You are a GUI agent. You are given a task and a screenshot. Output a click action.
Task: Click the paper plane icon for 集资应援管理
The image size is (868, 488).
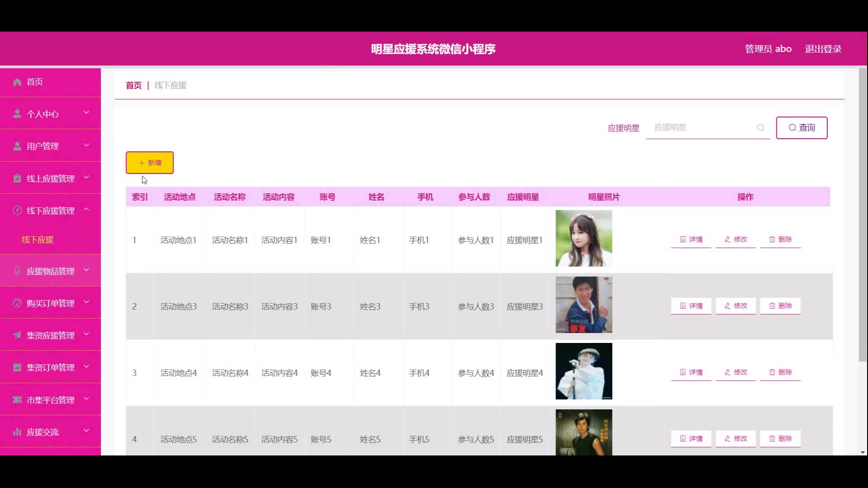[17, 335]
